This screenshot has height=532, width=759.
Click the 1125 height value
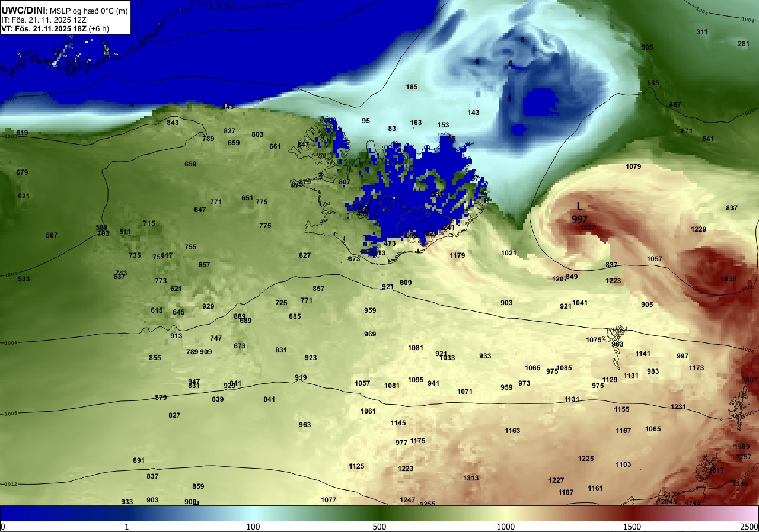pos(356,466)
